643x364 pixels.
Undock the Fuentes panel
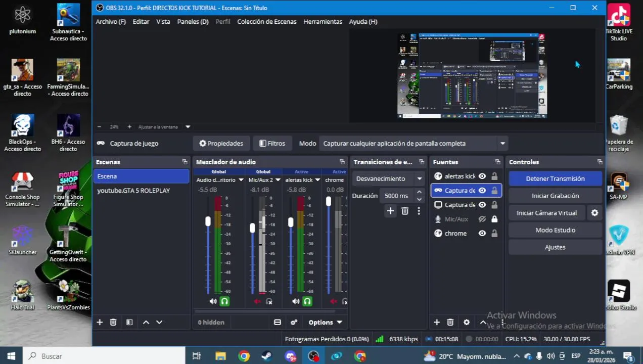point(497,162)
